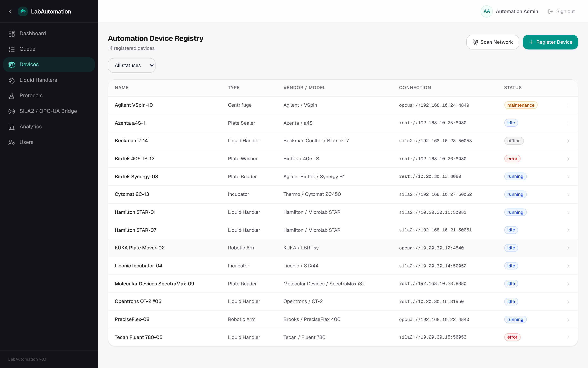This screenshot has width=588, height=368.
Task: Click the Plate Sealer type cell
Action: click(x=241, y=123)
